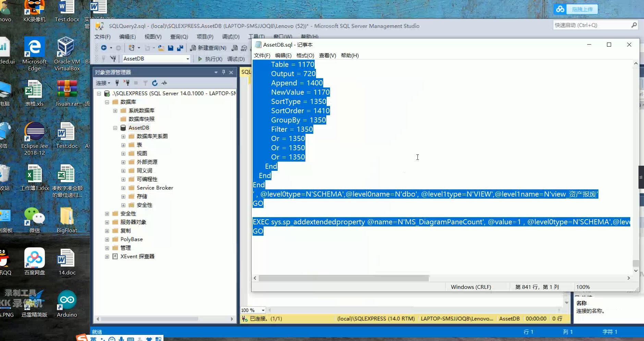The image size is (644, 341).
Task: Collapse the 数据库 folder node
Action: tap(107, 102)
